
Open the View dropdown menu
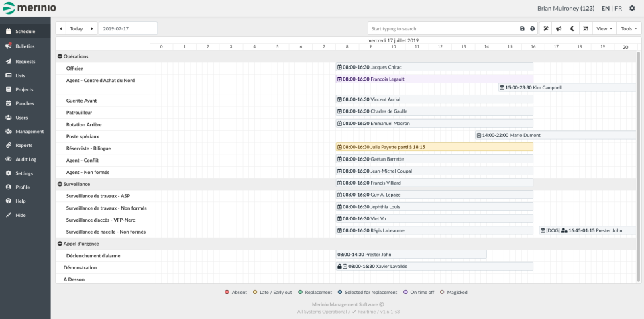tap(604, 29)
